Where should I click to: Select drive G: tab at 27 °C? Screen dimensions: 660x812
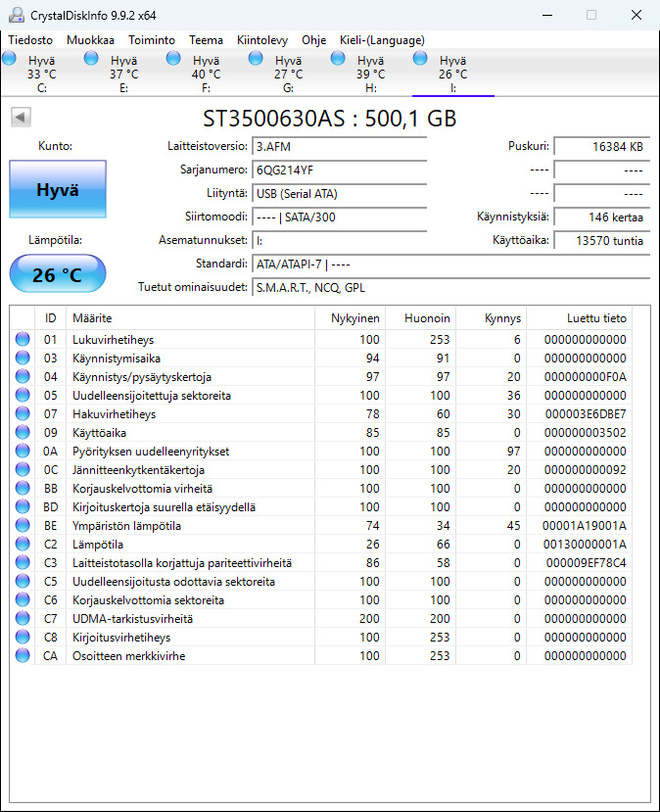click(289, 74)
